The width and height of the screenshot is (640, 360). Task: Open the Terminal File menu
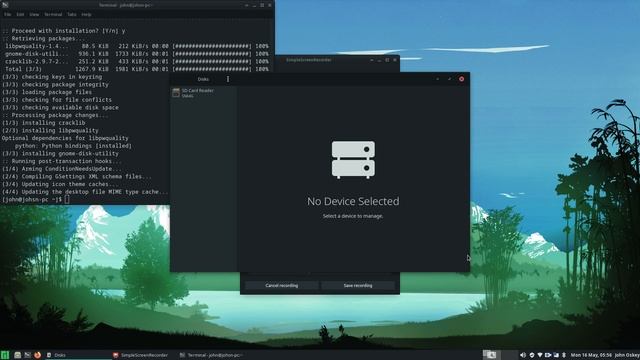[x=7, y=14]
